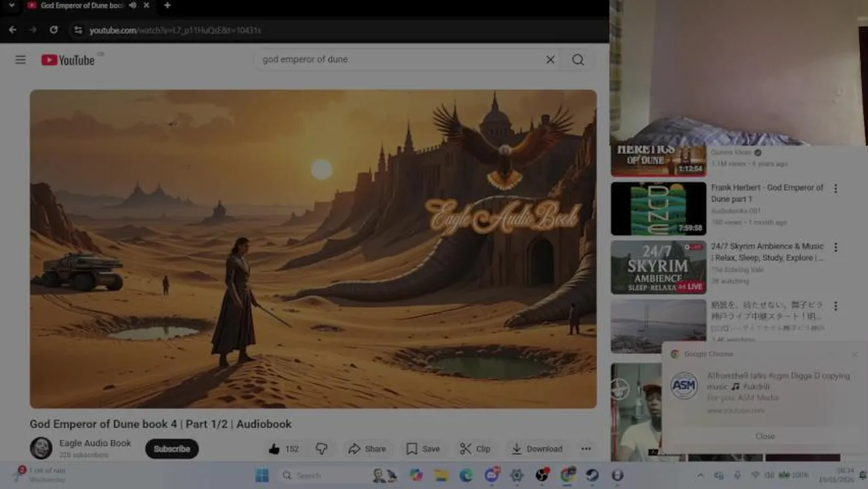Viewport: 868px width, 489px height.
Task: Open Settings gear icon in taskbar
Action: (517, 475)
